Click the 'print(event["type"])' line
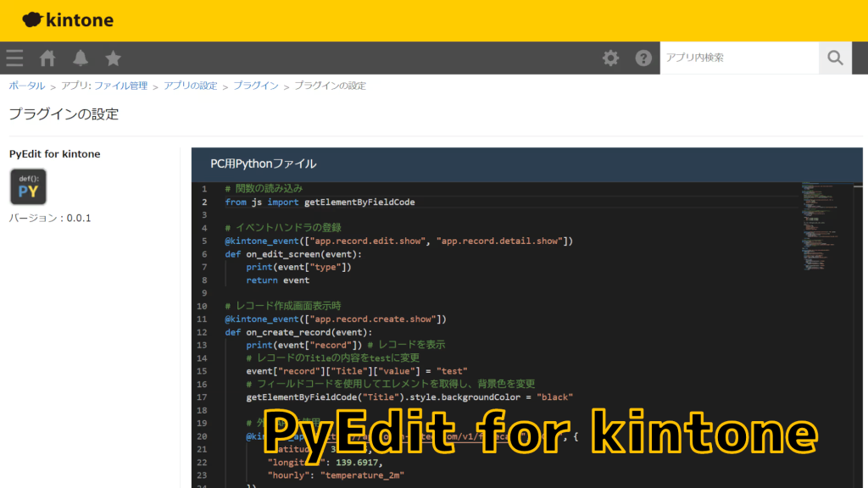868x488 pixels. click(298, 267)
